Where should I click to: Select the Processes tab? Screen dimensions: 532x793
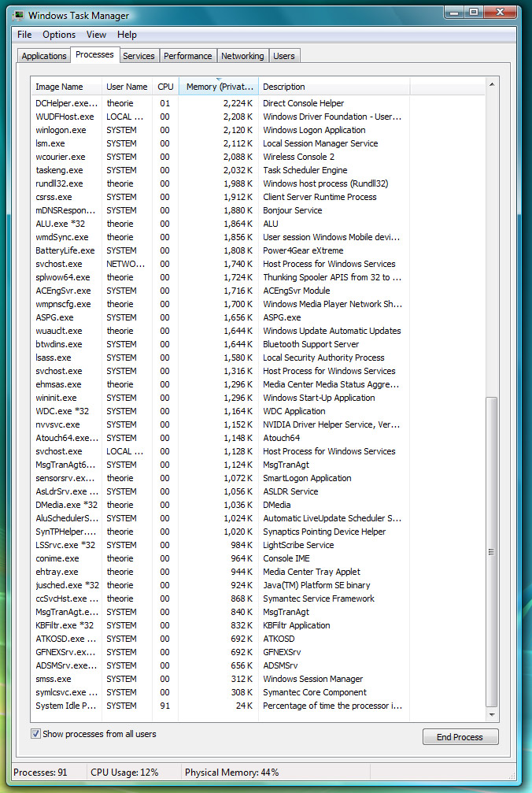[x=94, y=54]
